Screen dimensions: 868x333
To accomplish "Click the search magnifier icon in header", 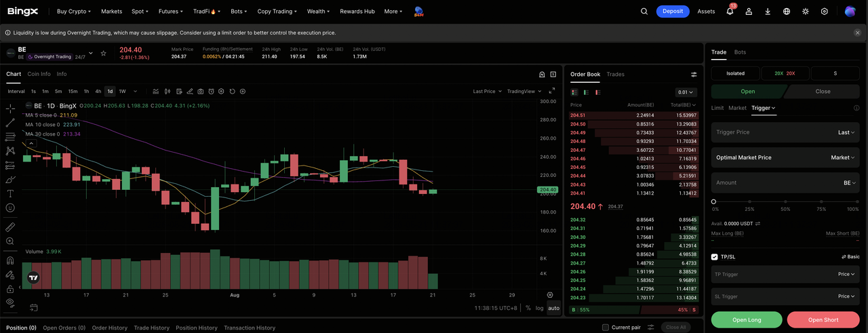I will pos(644,12).
